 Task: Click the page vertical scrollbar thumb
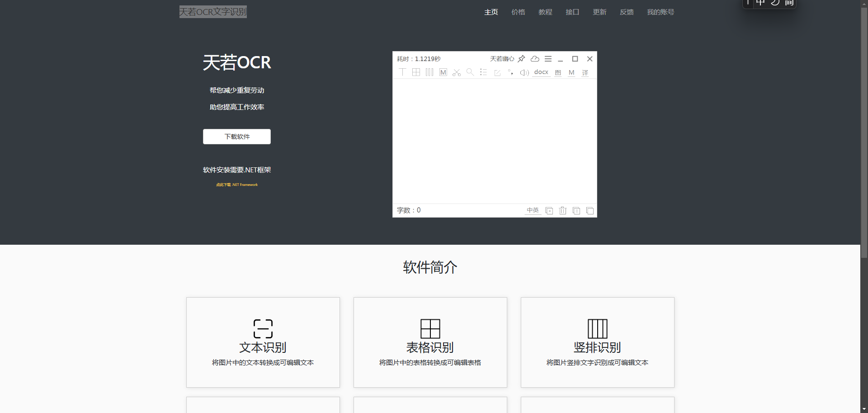pos(864,131)
